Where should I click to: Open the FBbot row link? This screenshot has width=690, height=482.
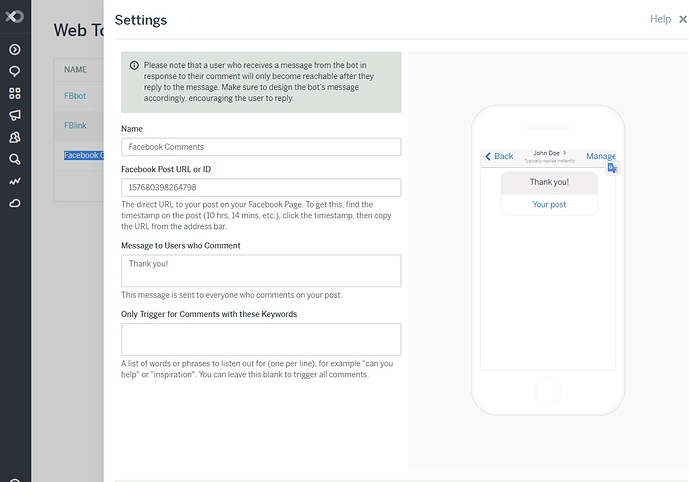tap(75, 96)
